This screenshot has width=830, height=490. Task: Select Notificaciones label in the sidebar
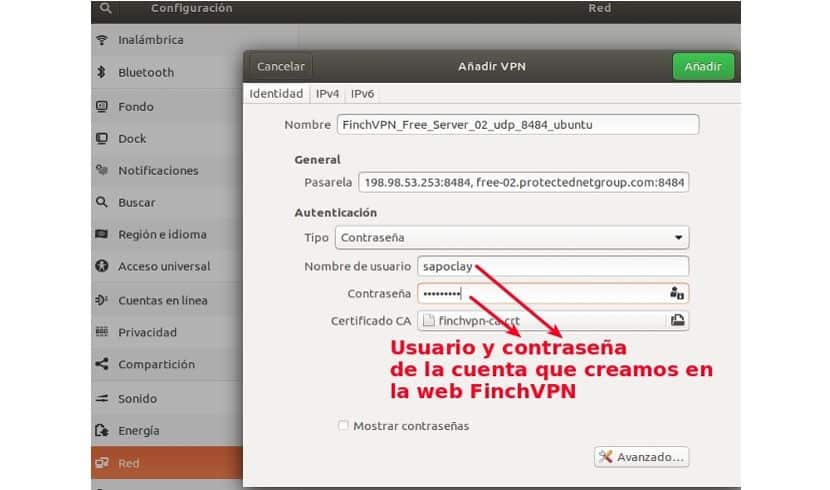click(x=158, y=170)
